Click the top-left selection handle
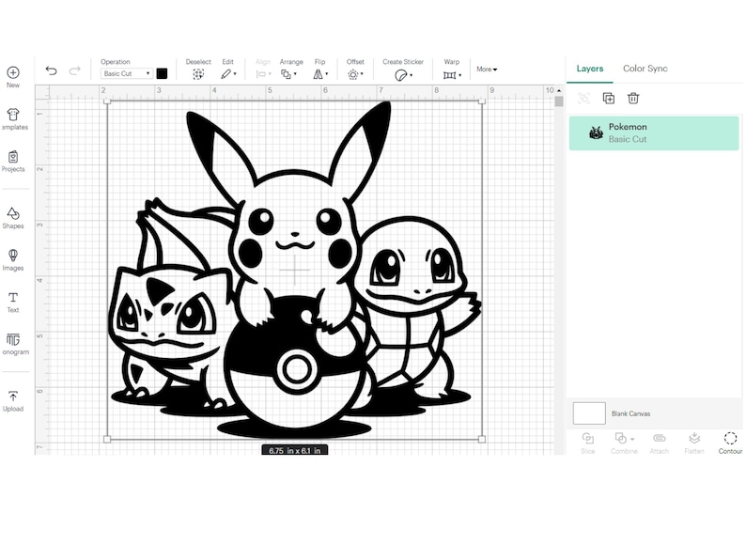This screenshot has width=746, height=560. click(107, 101)
